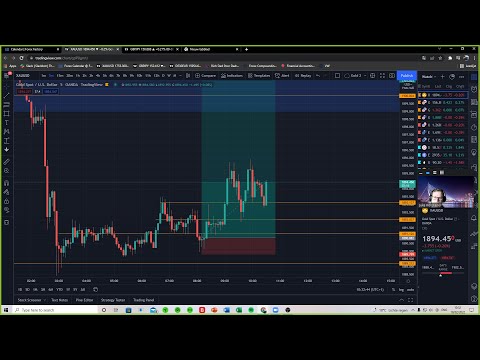Viewport: 480px width, 360px height.
Task: Click the browser address bar
Action: pos(220,58)
